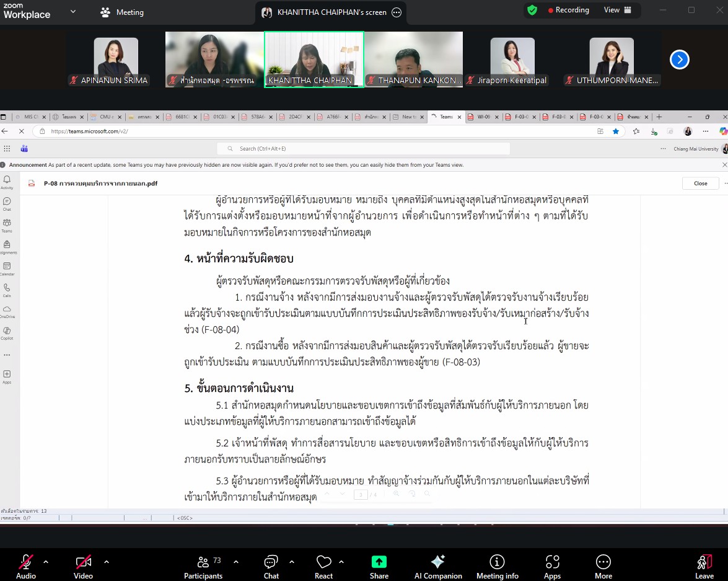The image size is (728, 581).
Task: Open the Zoom Apps panel
Action: click(x=552, y=566)
